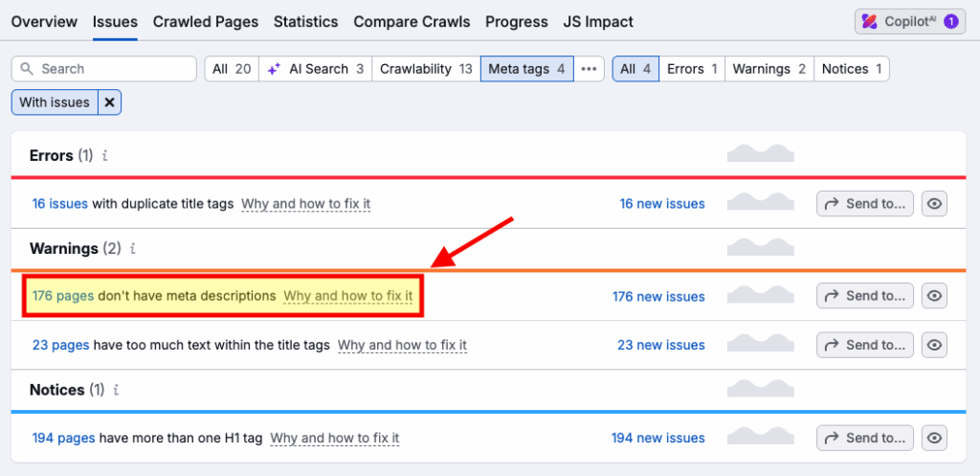The height and width of the screenshot is (476, 980).
Task: Click the info icon next to Notices
Action: (x=116, y=391)
